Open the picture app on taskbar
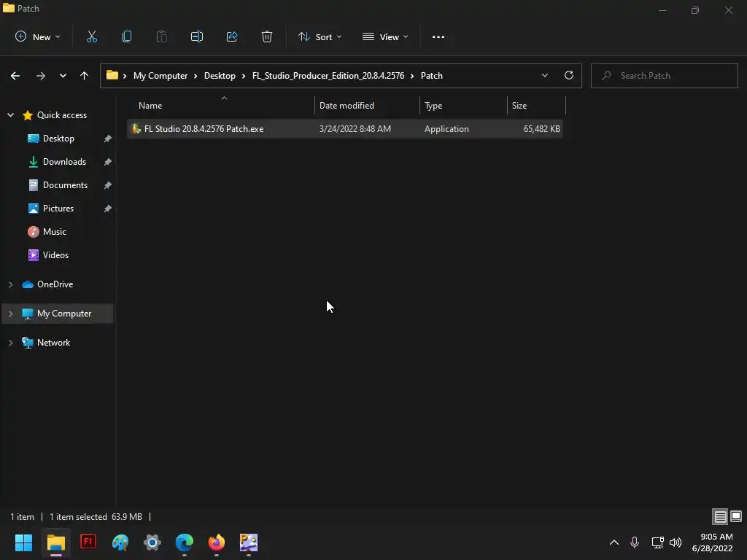 click(x=249, y=542)
